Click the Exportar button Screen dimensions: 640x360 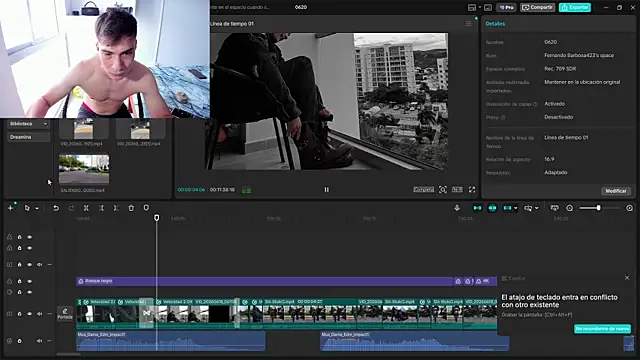[575, 7]
